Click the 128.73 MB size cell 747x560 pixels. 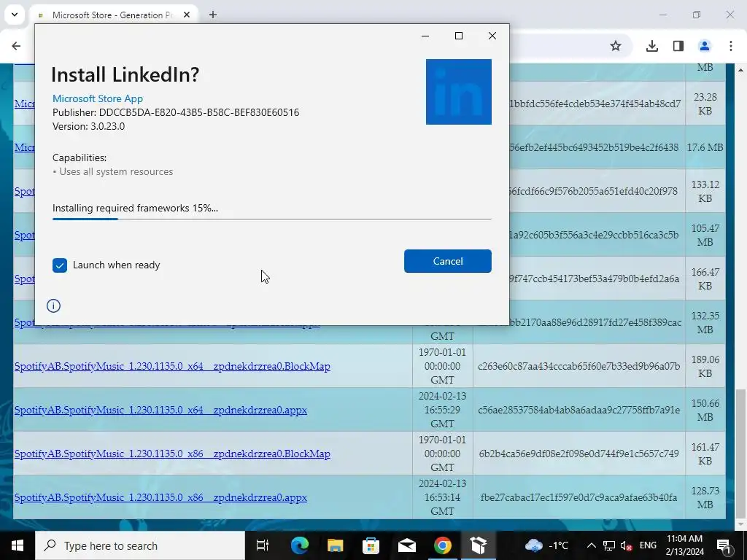tap(705, 497)
